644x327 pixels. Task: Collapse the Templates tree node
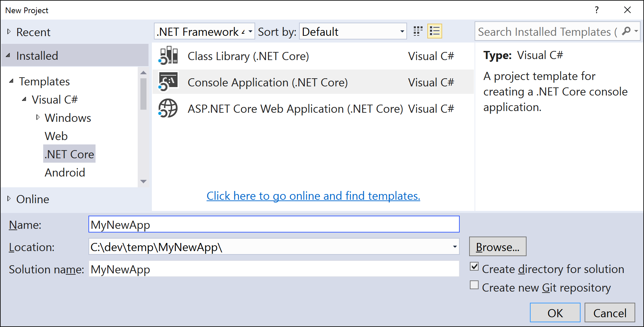pos(11,81)
